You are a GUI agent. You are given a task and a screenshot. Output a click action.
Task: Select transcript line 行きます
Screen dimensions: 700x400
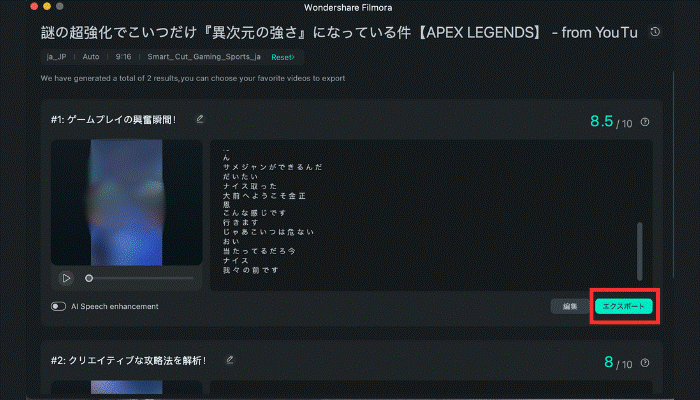click(240, 222)
